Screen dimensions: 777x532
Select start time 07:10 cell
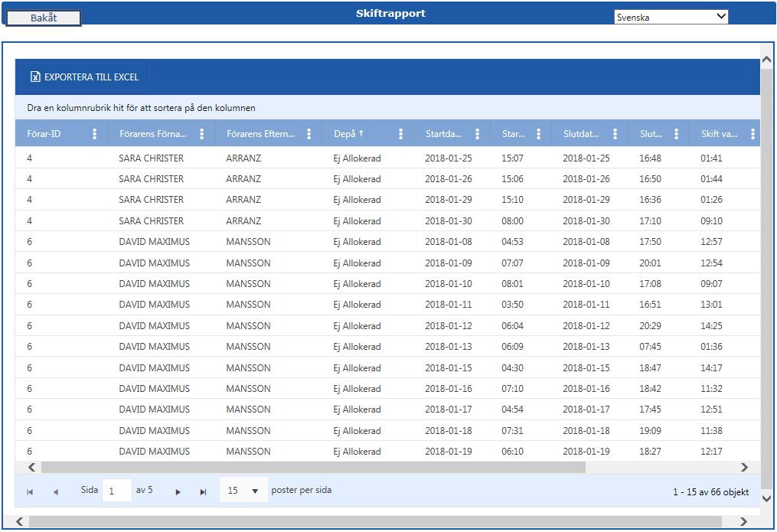coord(512,388)
